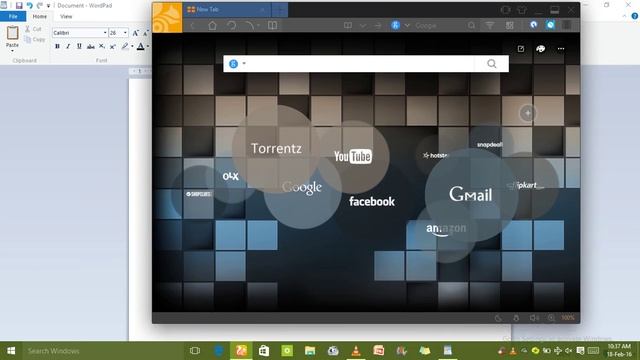Expand the Paste options arrow in WordPad

coord(12,51)
